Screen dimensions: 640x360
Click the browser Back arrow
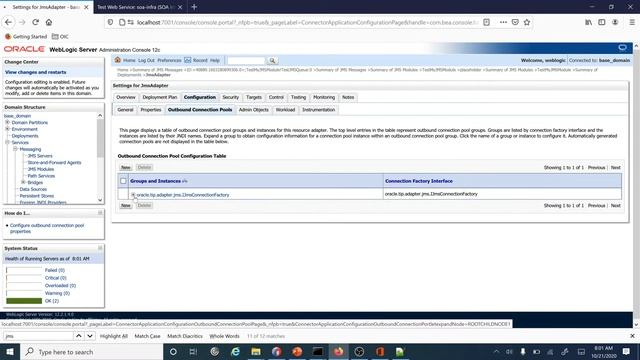tap(9, 22)
